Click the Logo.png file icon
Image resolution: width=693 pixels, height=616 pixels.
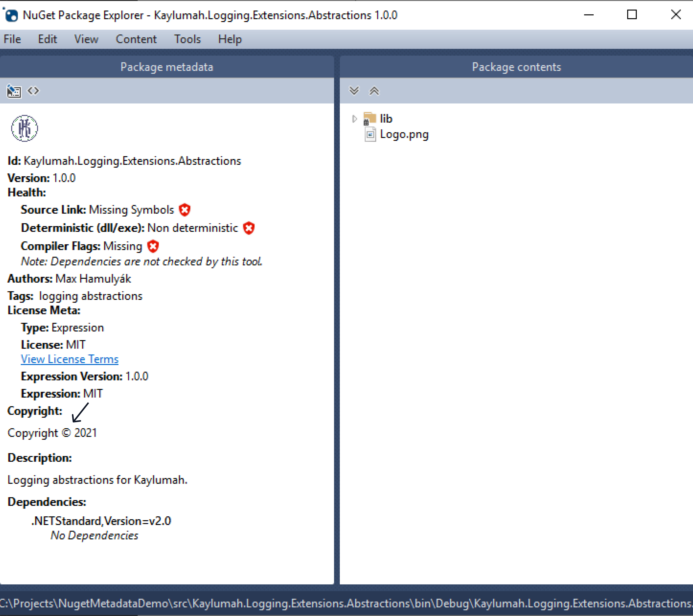click(x=370, y=135)
